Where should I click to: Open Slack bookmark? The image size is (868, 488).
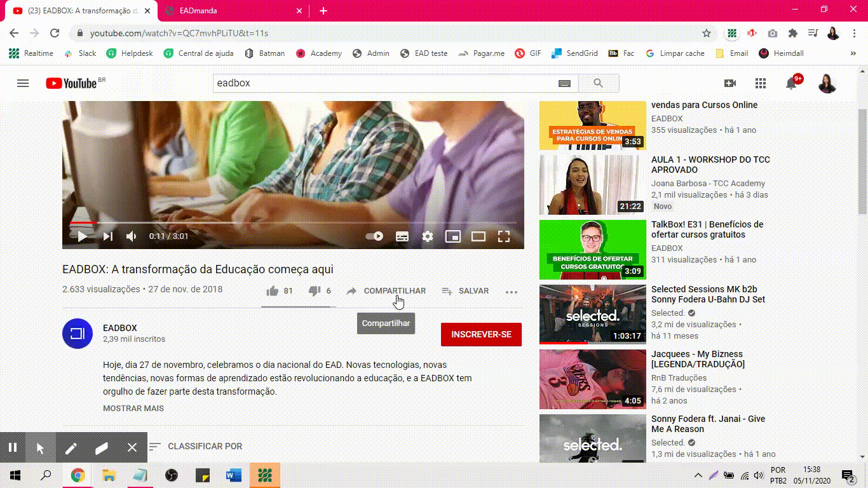(x=79, y=53)
